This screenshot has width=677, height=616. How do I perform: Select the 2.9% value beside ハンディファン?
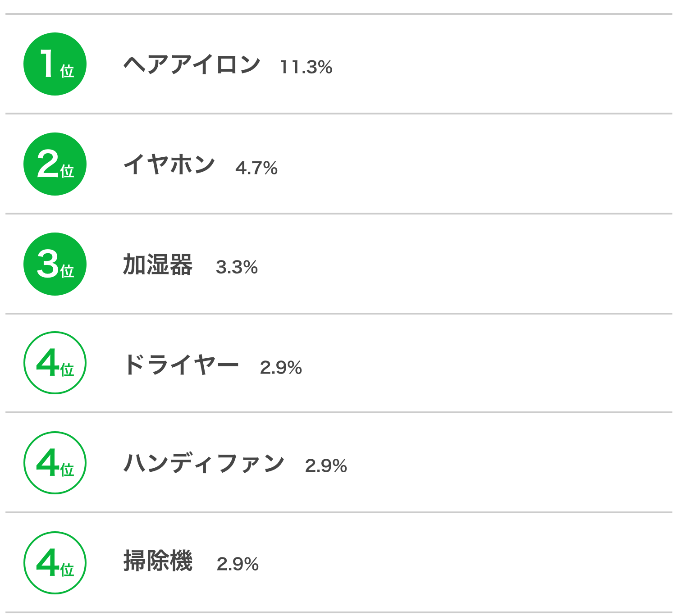[x=326, y=466]
